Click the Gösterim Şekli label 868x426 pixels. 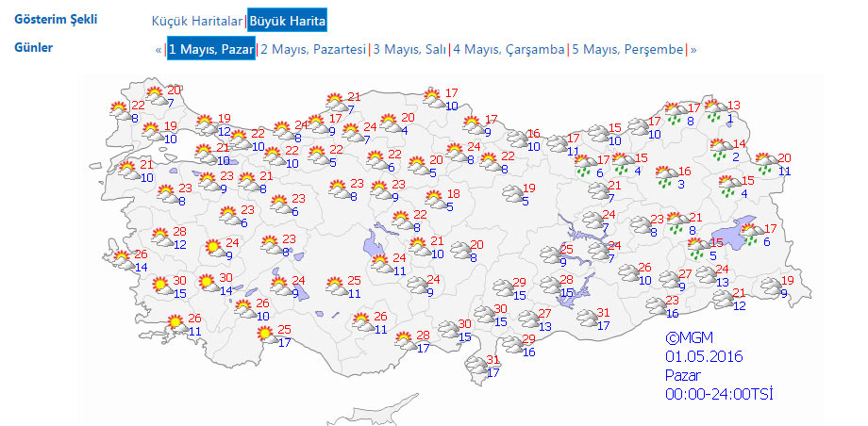click(x=56, y=20)
